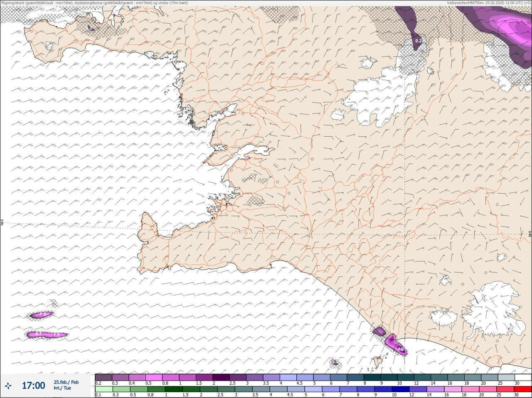This screenshot has height=398, width=532.
Task: Click the 4.5 label on the upper scale
Action: 299,383
